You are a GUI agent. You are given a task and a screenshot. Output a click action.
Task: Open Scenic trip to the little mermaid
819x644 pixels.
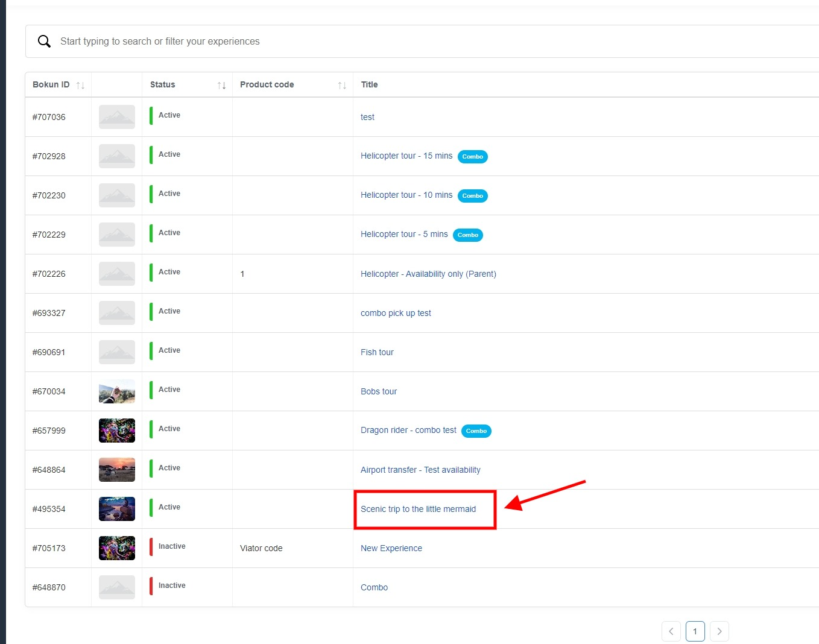click(418, 509)
